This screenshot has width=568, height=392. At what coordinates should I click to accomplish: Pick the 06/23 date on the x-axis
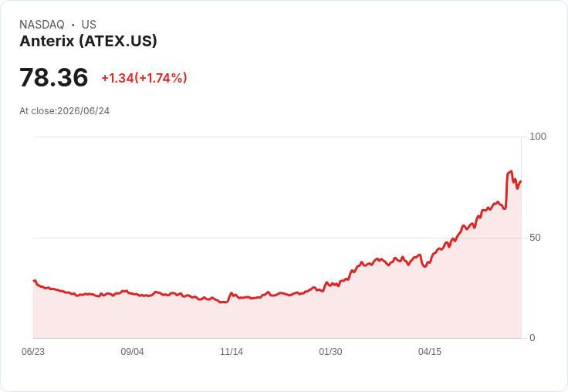coord(33,351)
